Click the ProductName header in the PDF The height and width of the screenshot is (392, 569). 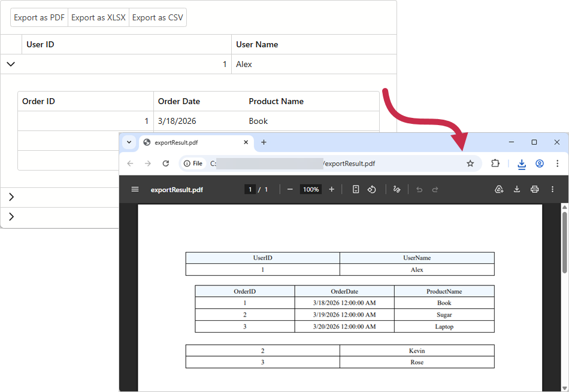[444, 291]
